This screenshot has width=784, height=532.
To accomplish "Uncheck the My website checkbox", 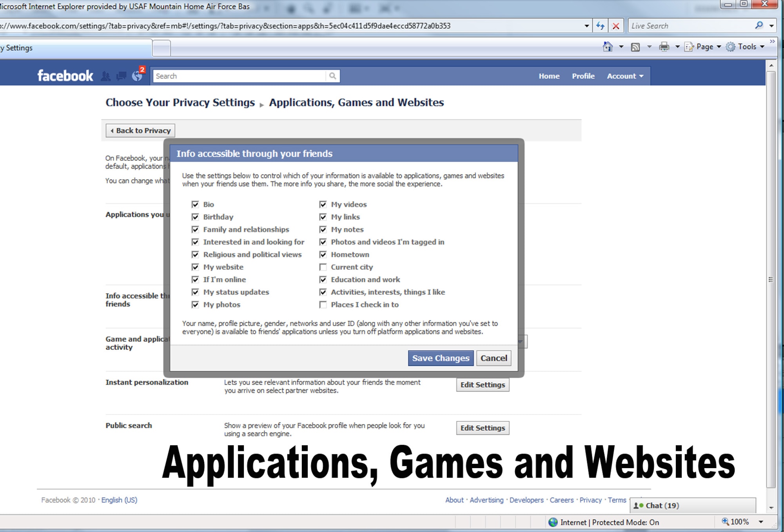I will click(195, 267).
